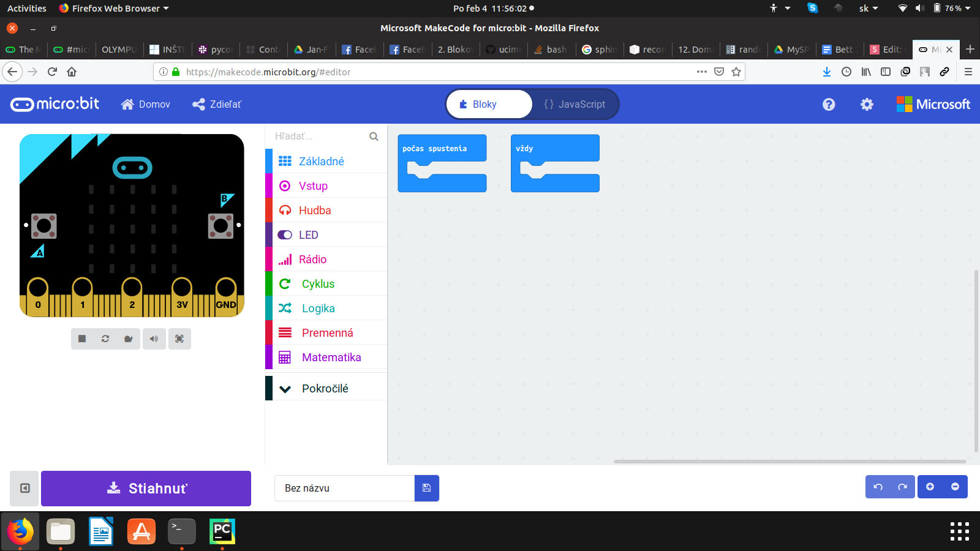Click the Zdieľať share button
This screenshot has width=980, height=551.
(217, 104)
